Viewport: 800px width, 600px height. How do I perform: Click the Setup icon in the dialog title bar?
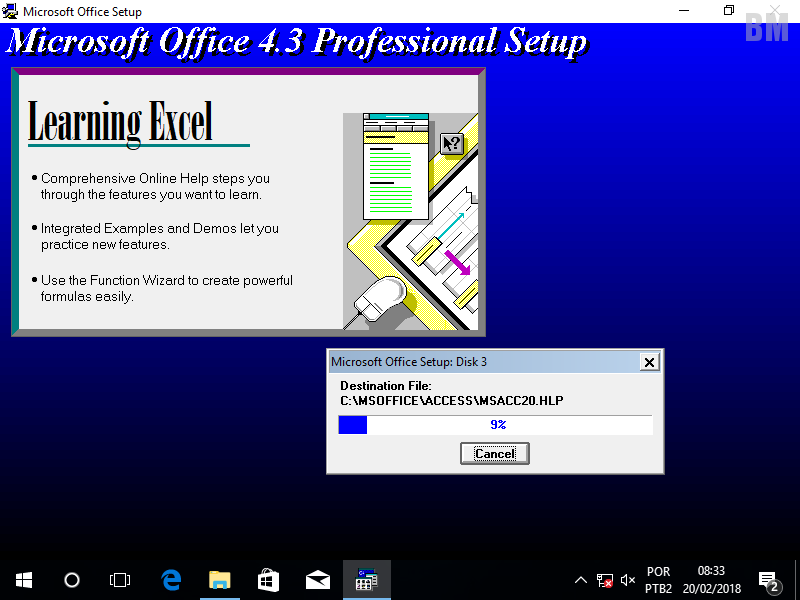pos(10,11)
